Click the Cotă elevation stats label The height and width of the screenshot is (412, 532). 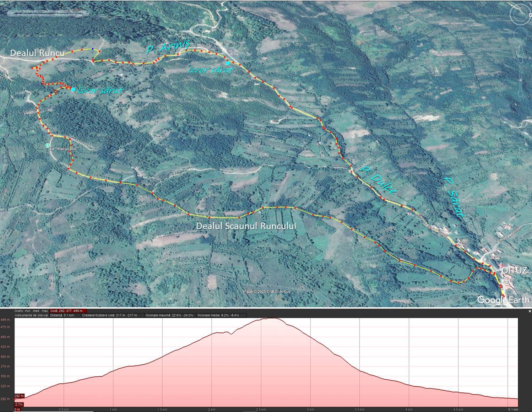click(67, 311)
